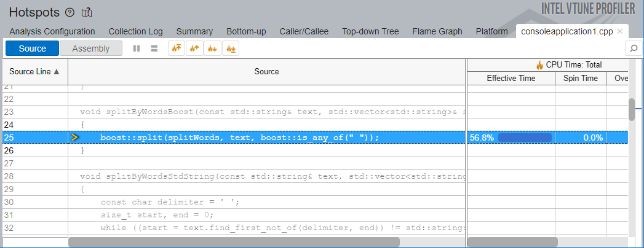Click the vertical split layout icon
644x248 pixels.
coord(137,48)
